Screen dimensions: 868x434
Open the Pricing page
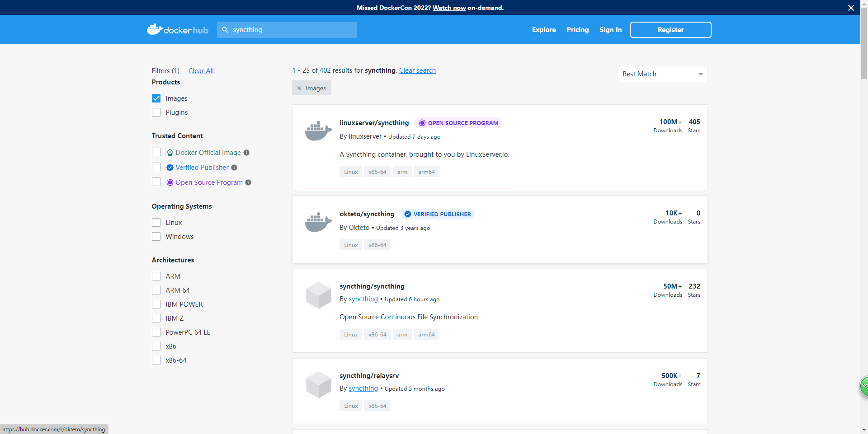(x=578, y=30)
